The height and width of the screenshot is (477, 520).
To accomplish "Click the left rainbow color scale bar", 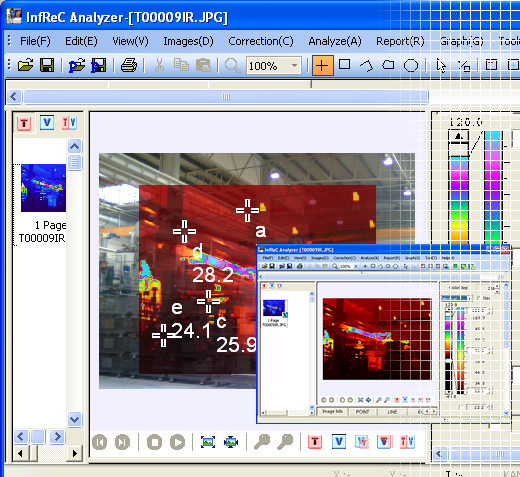I will [x=459, y=200].
